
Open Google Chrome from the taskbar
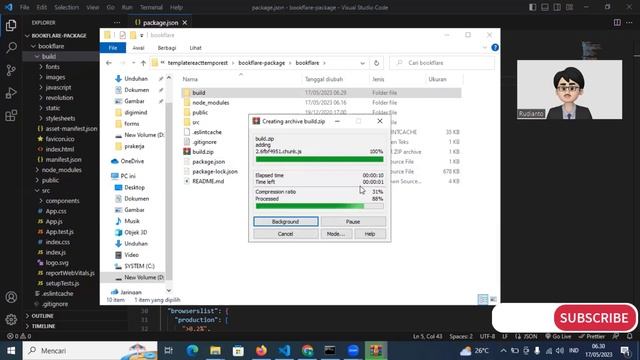pyautogui.click(x=307, y=350)
